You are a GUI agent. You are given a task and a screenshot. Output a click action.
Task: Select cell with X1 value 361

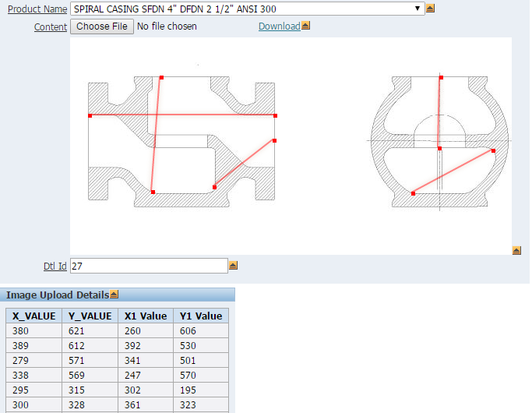tap(146, 405)
